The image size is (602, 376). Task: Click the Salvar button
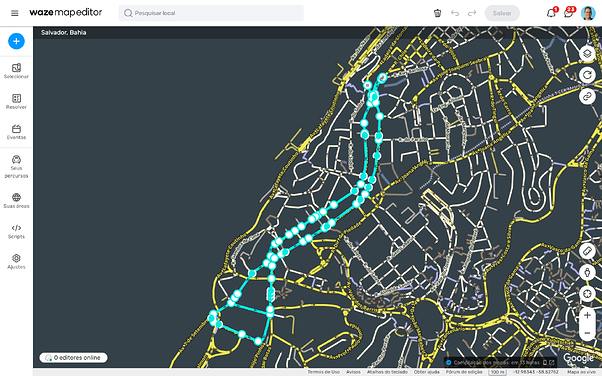click(502, 13)
